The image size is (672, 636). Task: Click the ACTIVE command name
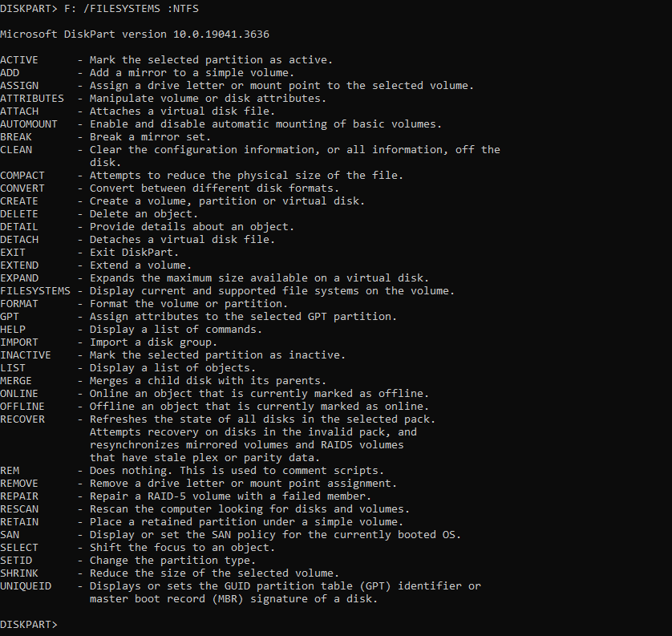click(19, 60)
